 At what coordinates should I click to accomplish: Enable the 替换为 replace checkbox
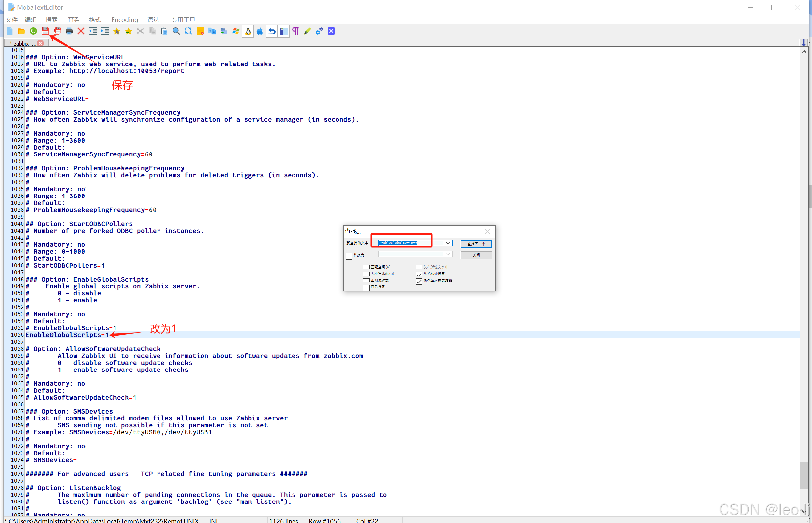(349, 256)
